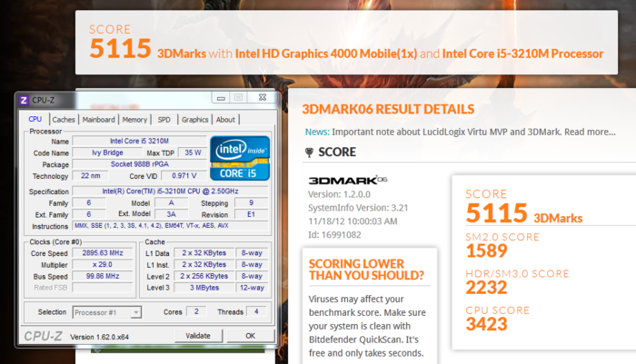Click the L1 Inst. 2 x 32 KBytes value
Screen dimensions: 636x364
click(x=204, y=265)
